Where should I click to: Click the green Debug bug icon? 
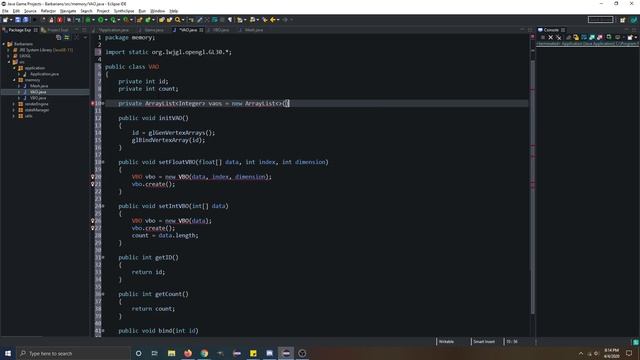pos(88,20)
